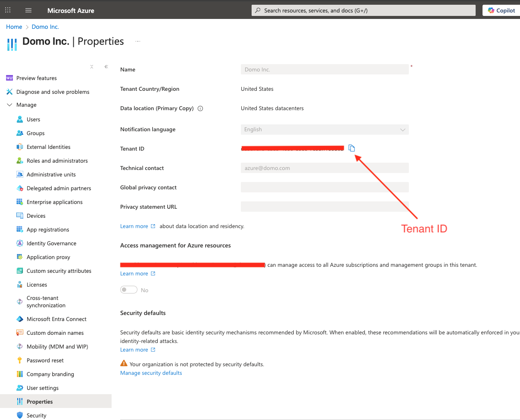Click Custom domain names icon
The image size is (520, 420).
pos(20,333)
